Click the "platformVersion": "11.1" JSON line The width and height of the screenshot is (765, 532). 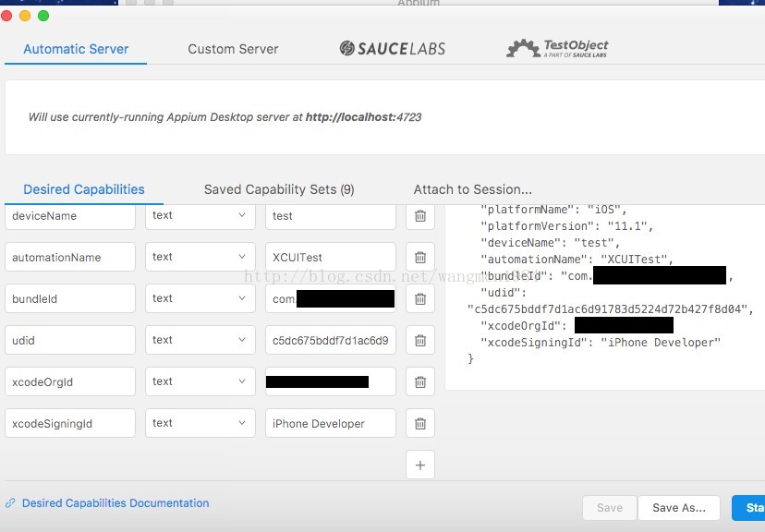pos(567,225)
